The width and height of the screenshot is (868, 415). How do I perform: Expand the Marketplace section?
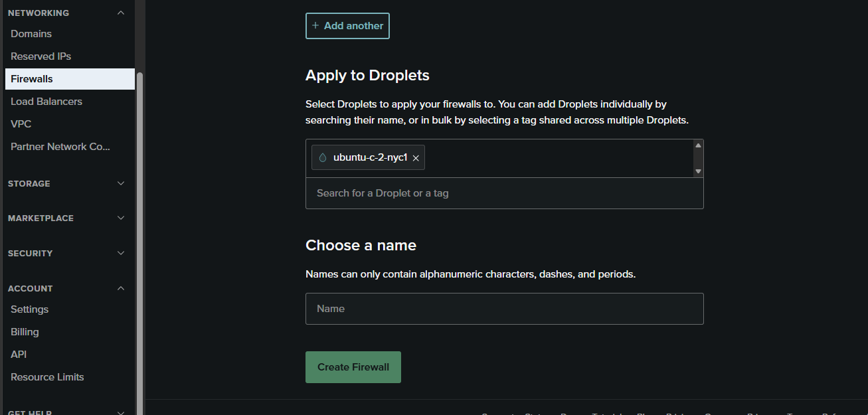click(66, 218)
